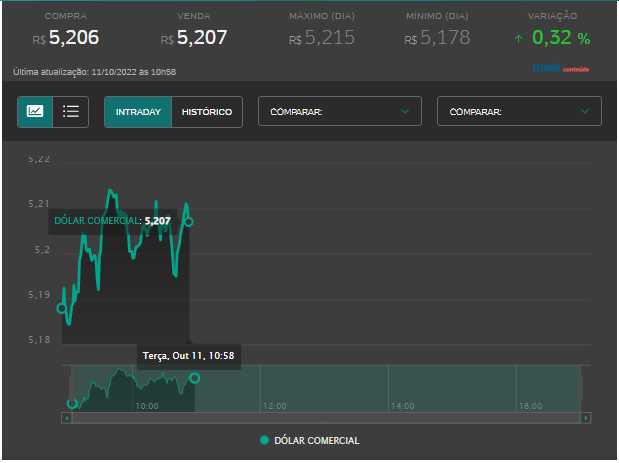Click the chart's first data point marker
The width and height of the screenshot is (619, 463).
[x=62, y=308]
